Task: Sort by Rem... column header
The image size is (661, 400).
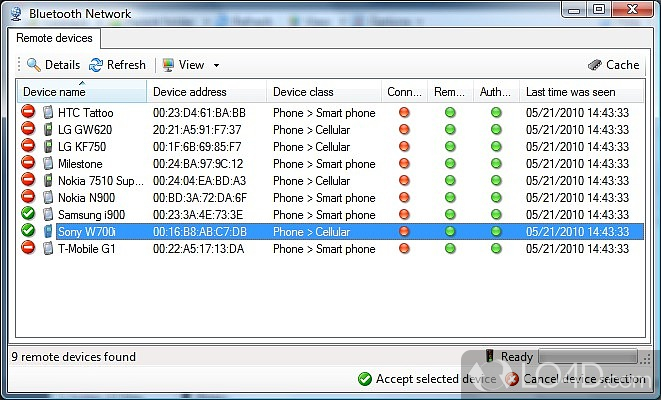Action: click(x=451, y=91)
